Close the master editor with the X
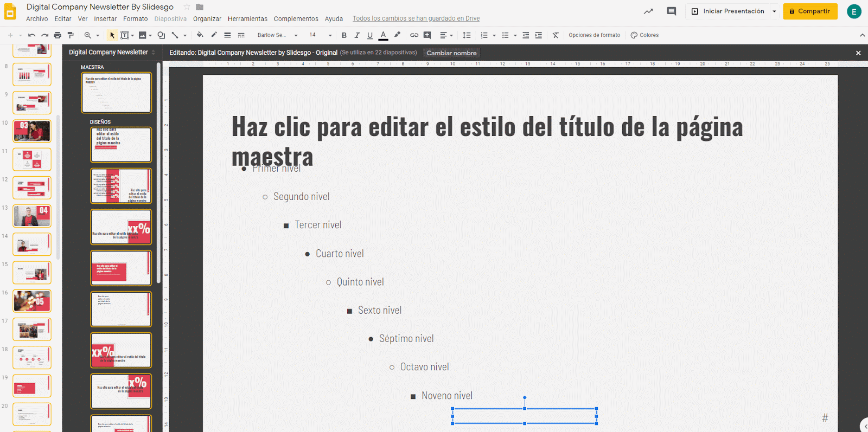The width and height of the screenshot is (868, 432). (858, 53)
